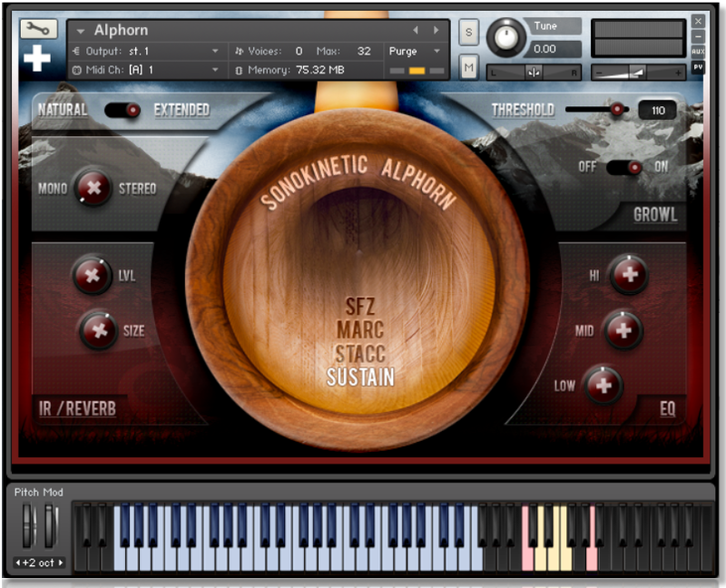Click the EQ section label
The height and width of the screenshot is (588, 726).
click(667, 408)
